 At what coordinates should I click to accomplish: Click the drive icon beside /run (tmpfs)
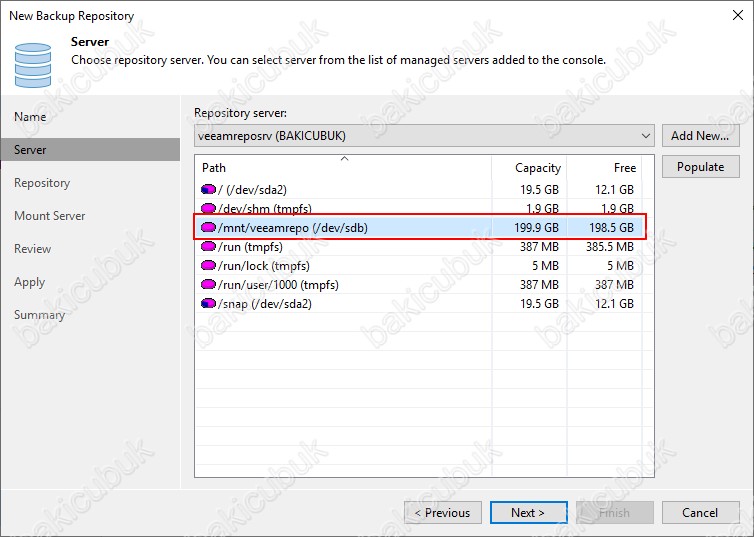[x=208, y=247]
